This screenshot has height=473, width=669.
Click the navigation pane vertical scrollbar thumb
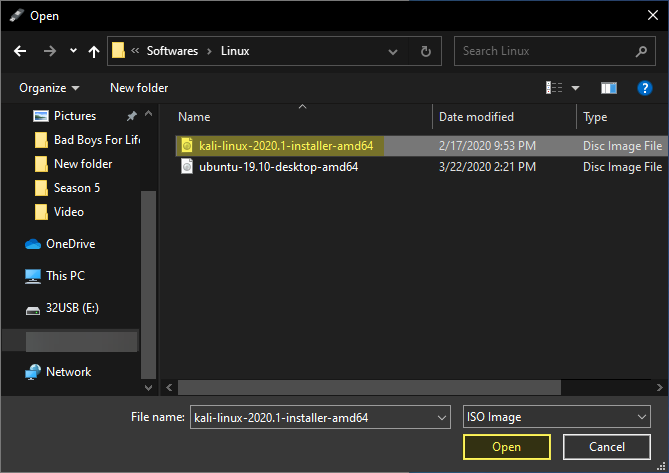click(x=148, y=284)
